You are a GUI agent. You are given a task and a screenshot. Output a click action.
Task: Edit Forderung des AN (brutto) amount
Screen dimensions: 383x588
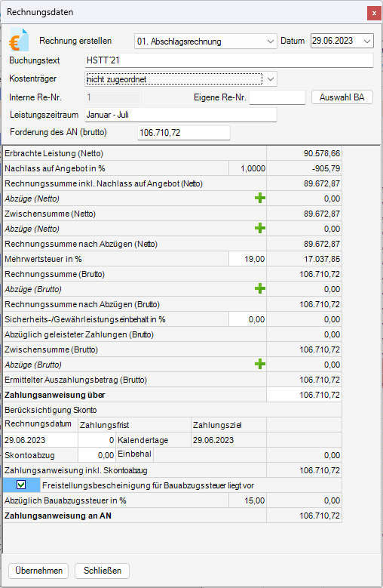pyautogui.click(x=184, y=133)
